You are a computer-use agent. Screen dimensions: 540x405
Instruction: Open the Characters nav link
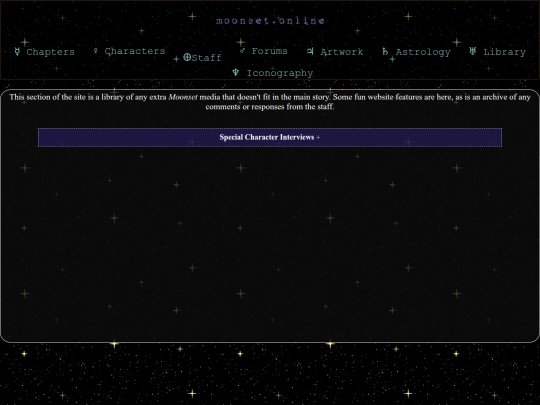click(135, 51)
